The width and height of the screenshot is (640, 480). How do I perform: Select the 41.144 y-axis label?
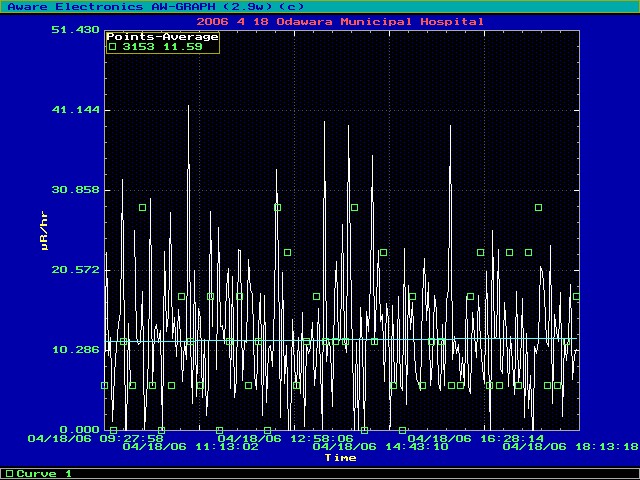[75, 110]
